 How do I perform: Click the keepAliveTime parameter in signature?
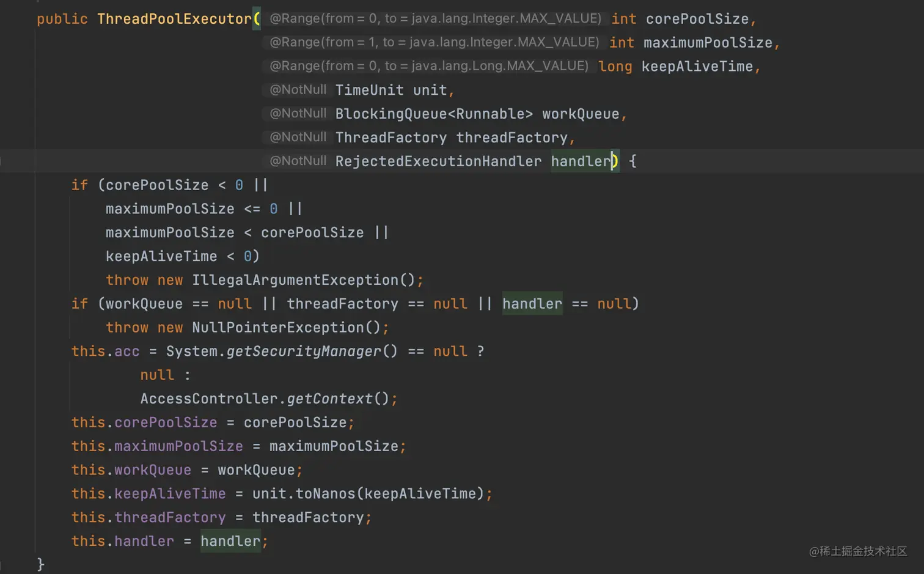click(697, 67)
